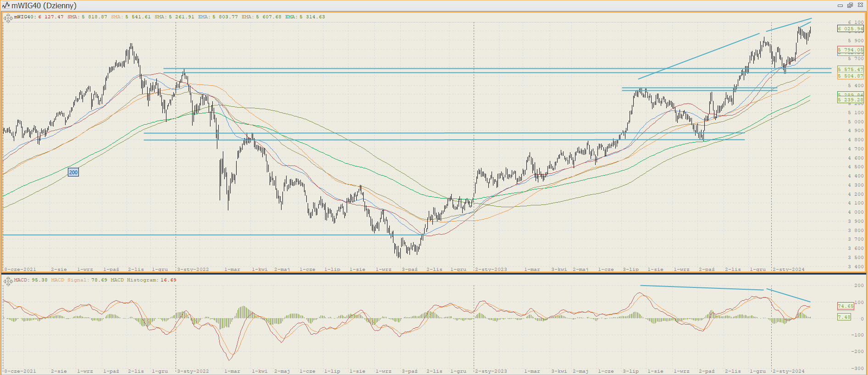This screenshot has width=868, height=375.
Task: Click the divider between price and MACD panels
Action: click(434, 274)
